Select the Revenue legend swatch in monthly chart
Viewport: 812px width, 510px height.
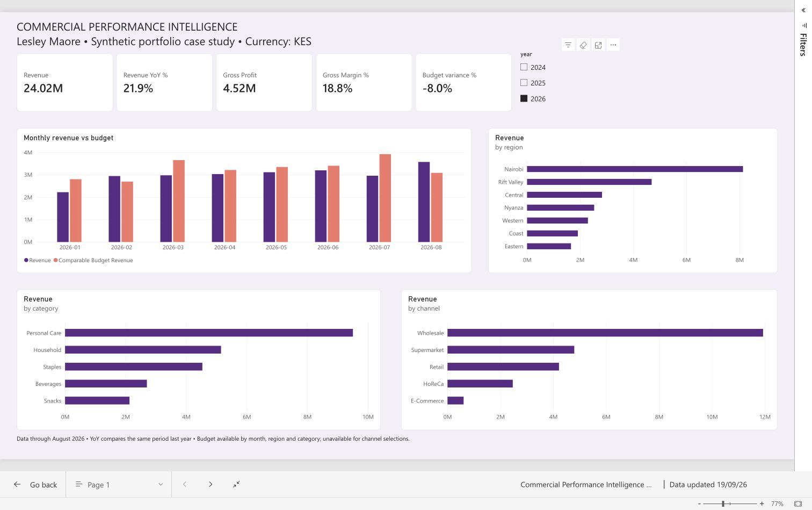point(26,260)
